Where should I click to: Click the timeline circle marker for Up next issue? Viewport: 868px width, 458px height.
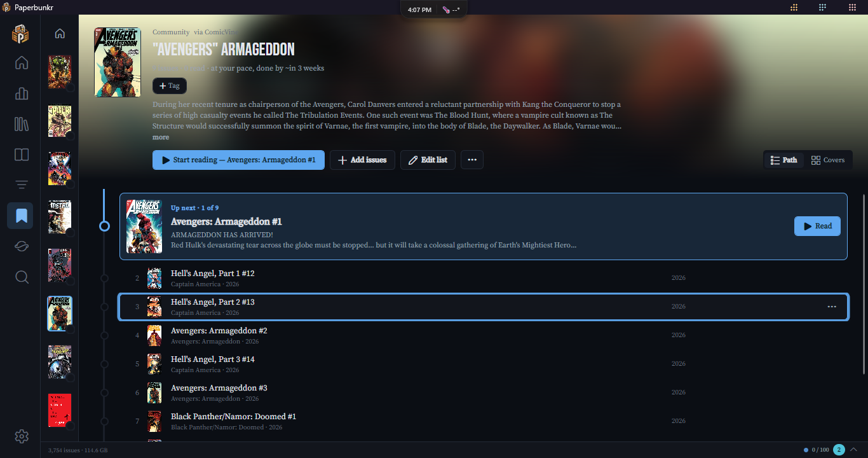point(105,226)
